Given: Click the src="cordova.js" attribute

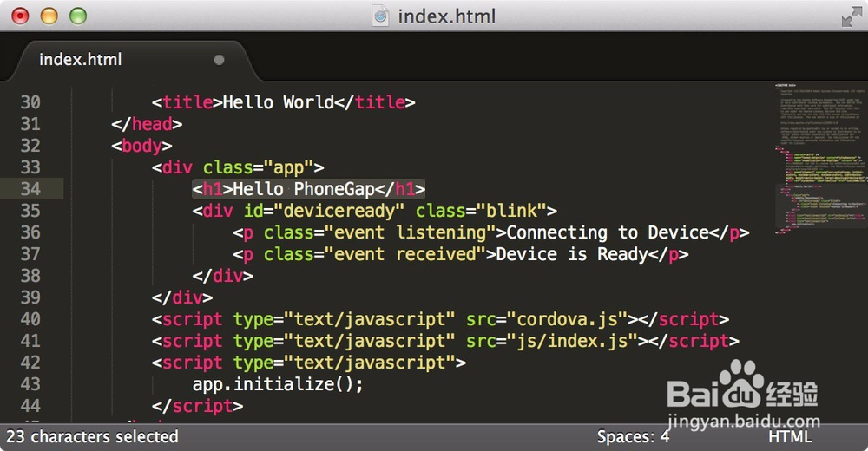Looking at the screenshot, I should (x=547, y=319).
